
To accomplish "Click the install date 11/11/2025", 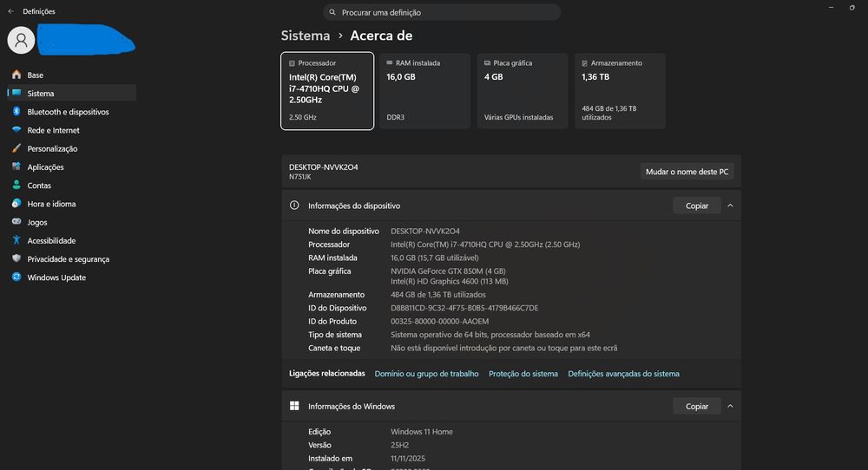I will point(408,459).
